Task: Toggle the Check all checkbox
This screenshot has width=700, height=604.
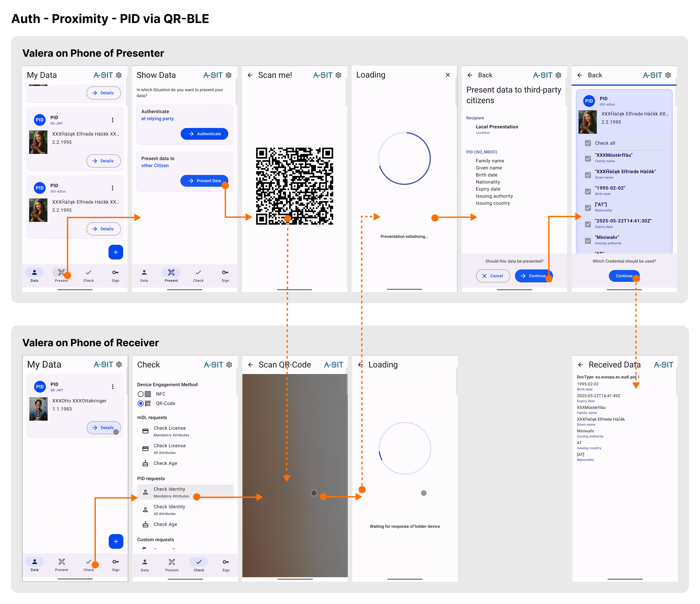Action: click(x=588, y=143)
